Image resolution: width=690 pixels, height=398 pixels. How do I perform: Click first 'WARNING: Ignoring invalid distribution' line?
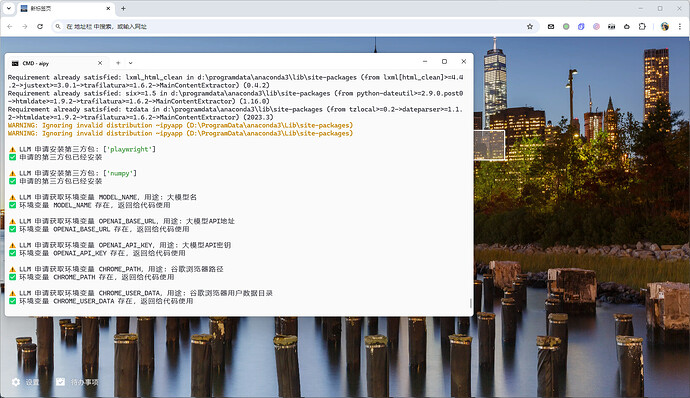(x=180, y=125)
